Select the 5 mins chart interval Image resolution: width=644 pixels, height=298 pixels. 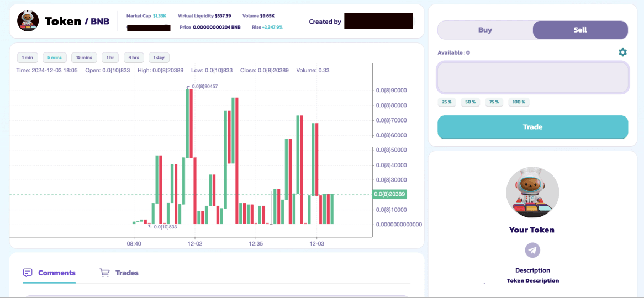pos(55,57)
